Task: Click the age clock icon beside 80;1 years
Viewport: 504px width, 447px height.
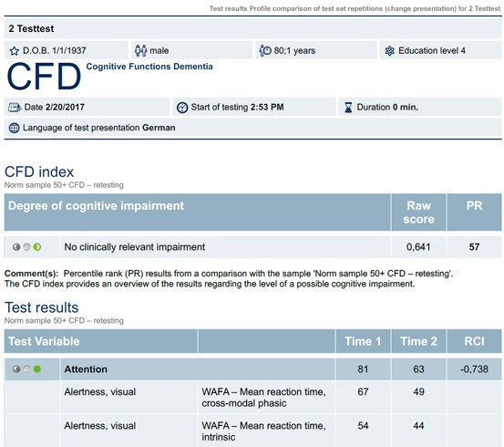Action: pyautogui.click(x=265, y=50)
